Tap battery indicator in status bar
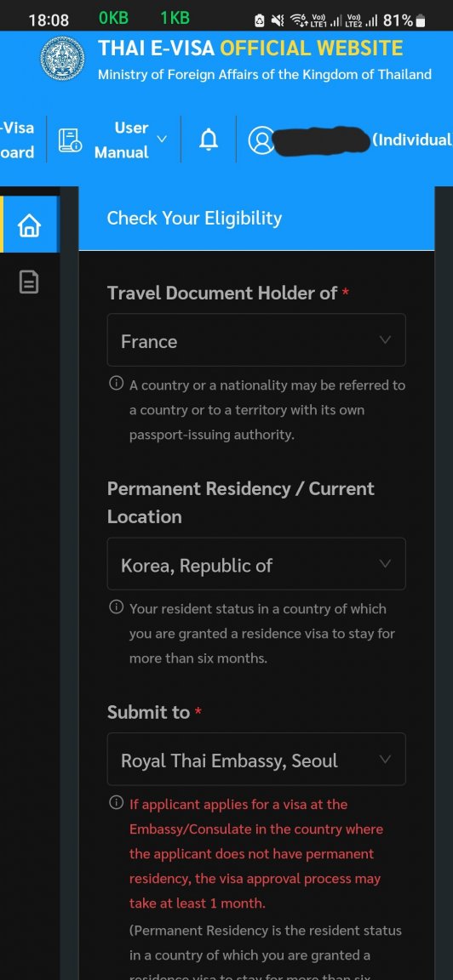The width and height of the screenshot is (453, 980). 420,20
